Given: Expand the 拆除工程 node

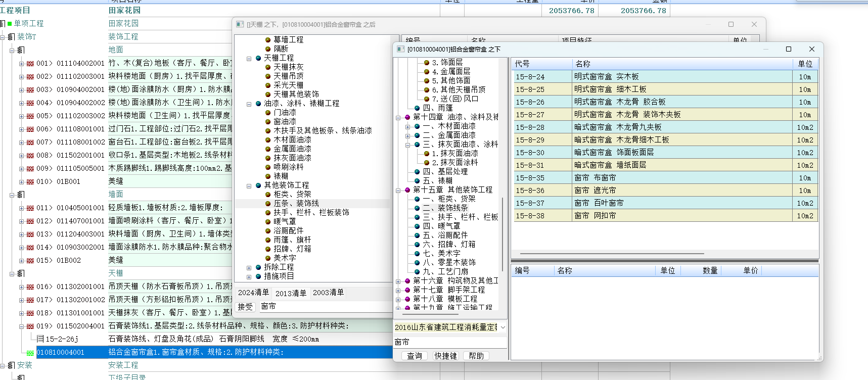Looking at the screenshot, I should click(249, 268).
